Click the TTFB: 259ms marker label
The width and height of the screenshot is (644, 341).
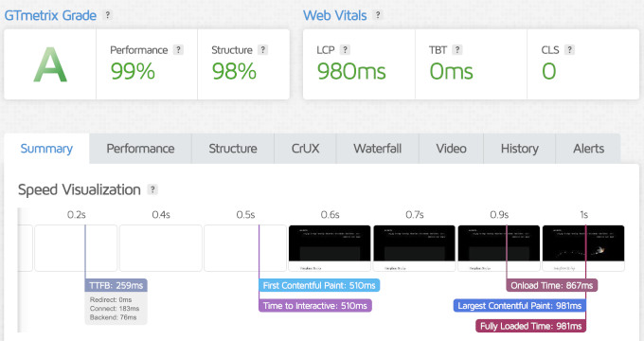coord(116,285)
